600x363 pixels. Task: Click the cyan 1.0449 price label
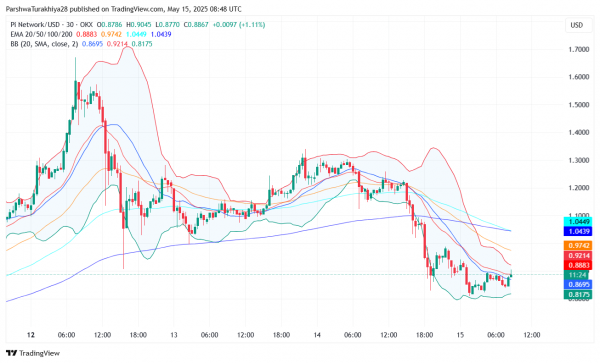(578, 222)
